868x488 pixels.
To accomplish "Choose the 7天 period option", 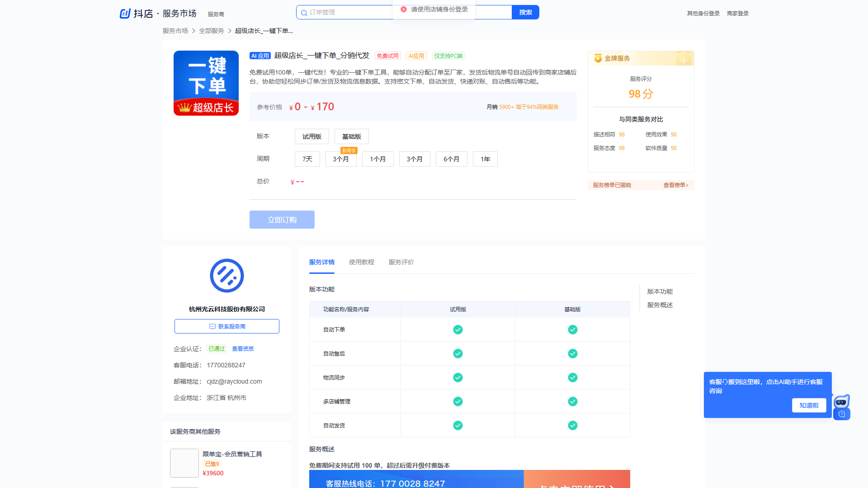I will [x=307, y=159].
